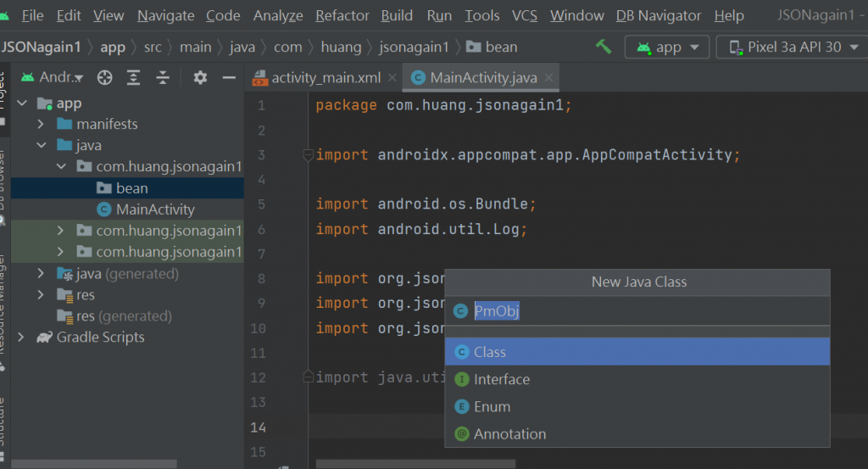
Task: Open the app run configuration dropdown
Action: click(x=667, y=47)
